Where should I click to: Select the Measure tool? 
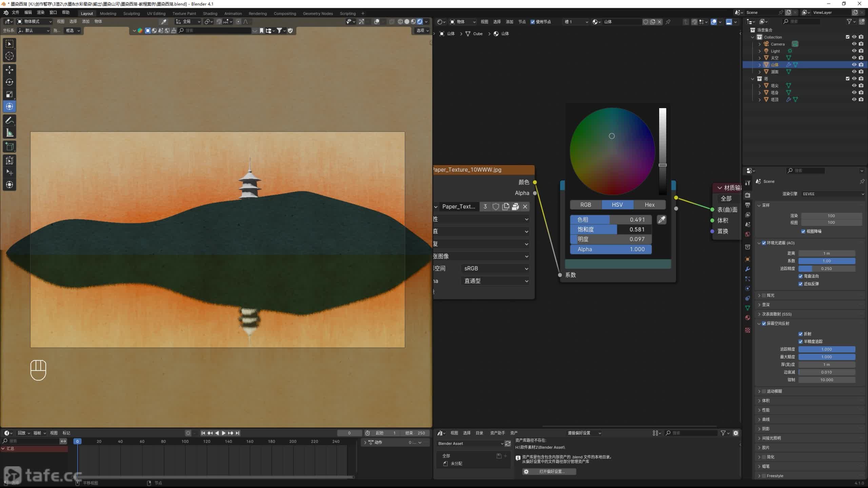9,133
